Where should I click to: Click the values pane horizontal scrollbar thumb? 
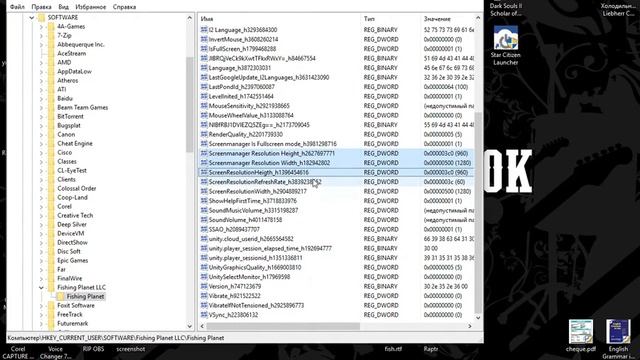[283, 326]
